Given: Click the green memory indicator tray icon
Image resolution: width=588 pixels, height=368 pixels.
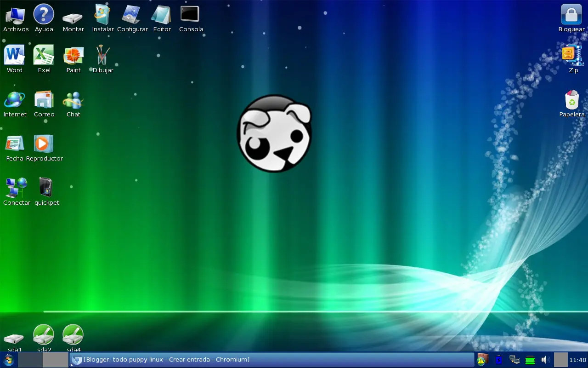Looking at the screenshot, I should (530, 360).
